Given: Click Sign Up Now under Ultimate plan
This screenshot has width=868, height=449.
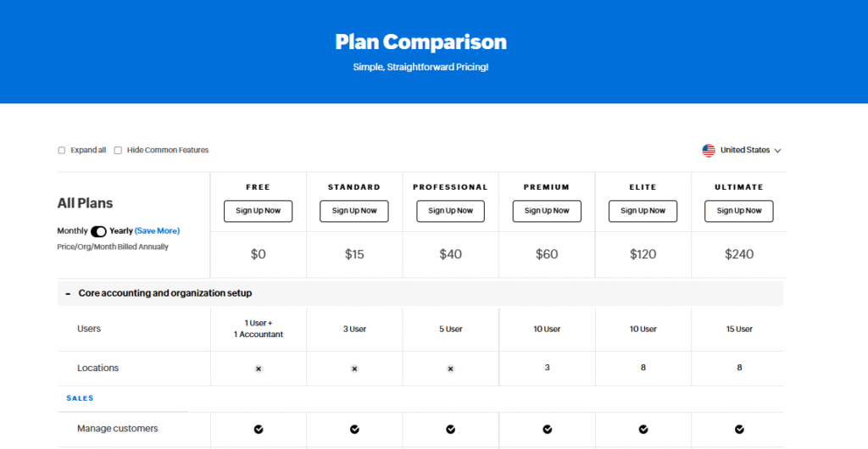Looking at the screenshot, I should (739, 211).
